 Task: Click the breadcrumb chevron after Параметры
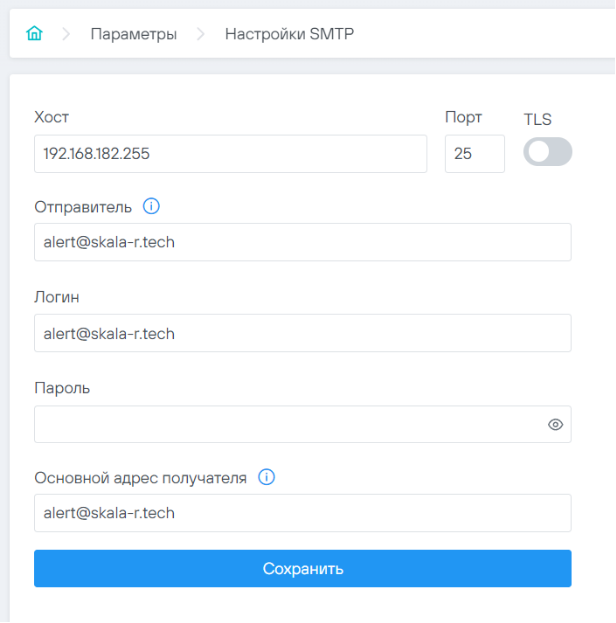click(201, 34)
